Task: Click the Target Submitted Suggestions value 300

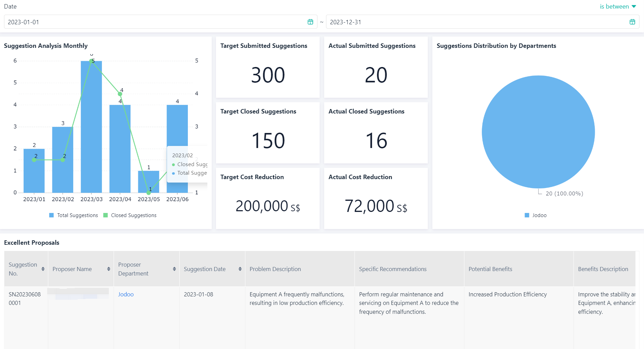Action: pyautogui.click(x=268, y=75)
